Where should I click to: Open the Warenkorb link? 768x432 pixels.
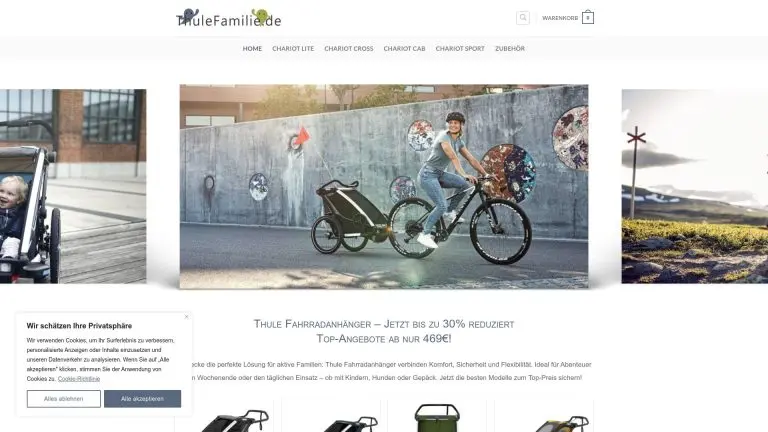[x=560, y=18]
